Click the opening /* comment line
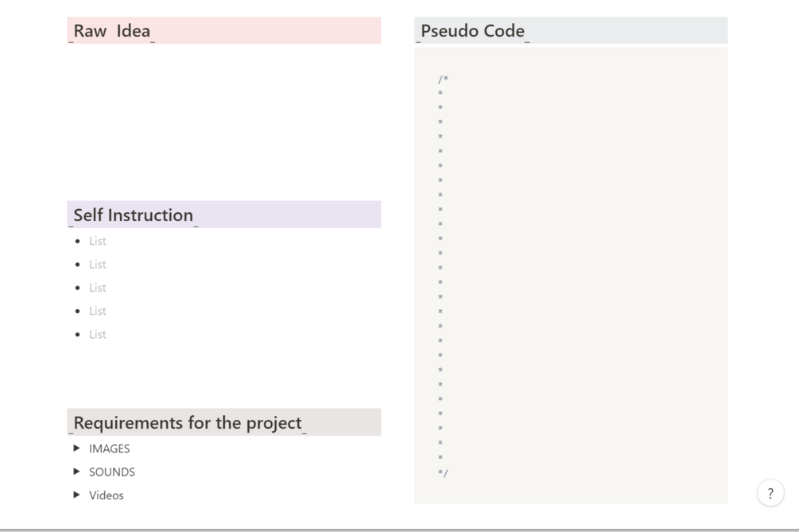The image size is (799, 532). 443,79
